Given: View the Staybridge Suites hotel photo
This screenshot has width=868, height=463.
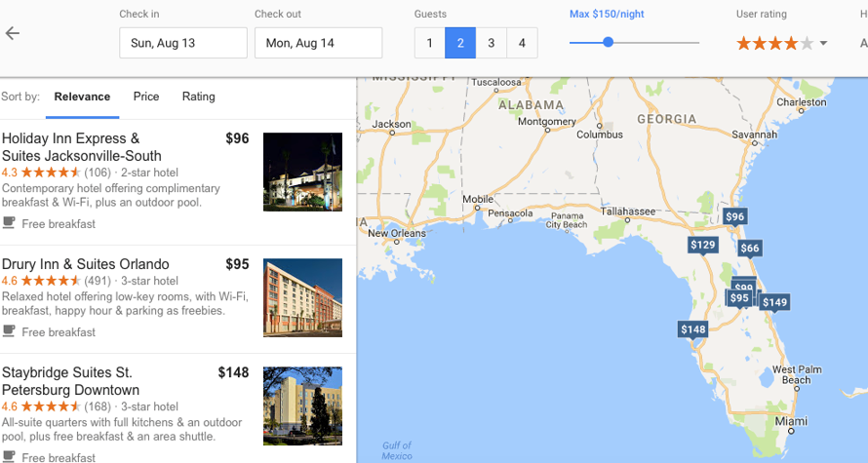Looking at the screenshot, I should tap(302, 406).
